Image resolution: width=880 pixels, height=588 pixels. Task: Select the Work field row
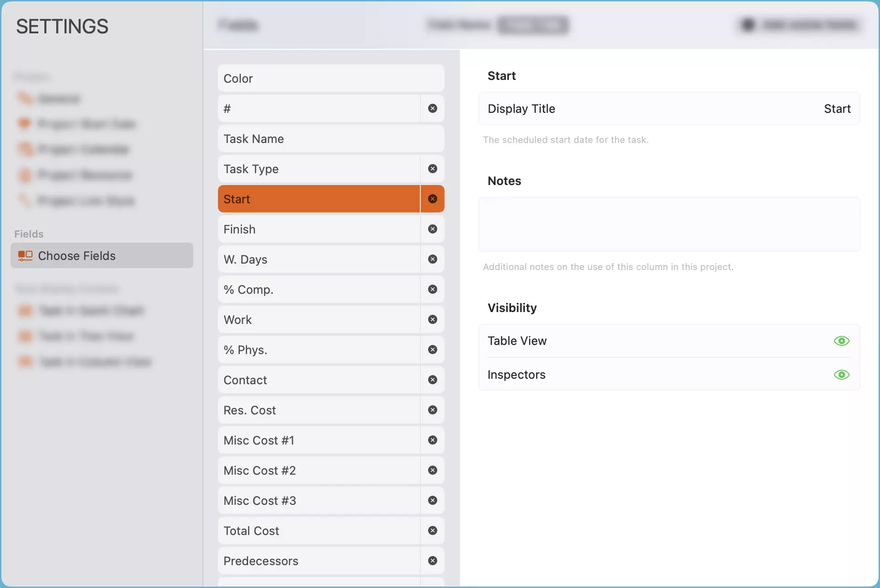(318, 320)
